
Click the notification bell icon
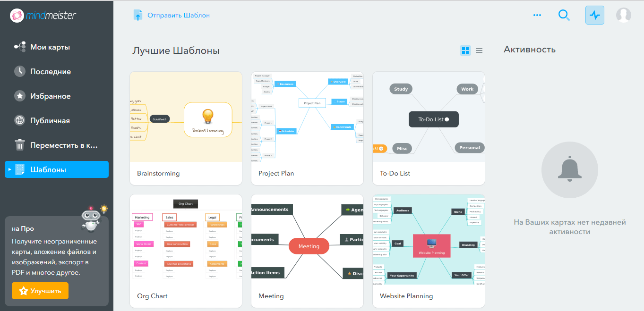click(x=569, y=169)
